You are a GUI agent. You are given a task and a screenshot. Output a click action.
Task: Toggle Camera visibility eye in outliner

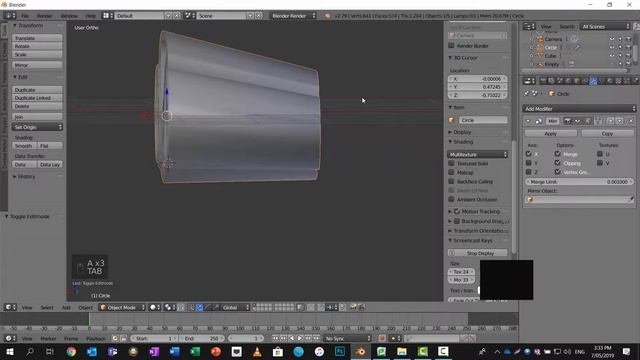pos(611,39)
